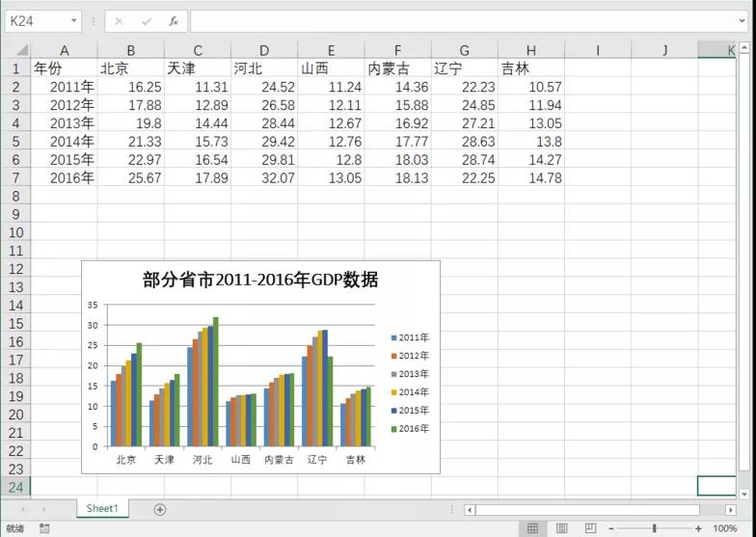
Task: Click cell containing 吉林 header
Action: pyautogui.click(x=530, y=68)
